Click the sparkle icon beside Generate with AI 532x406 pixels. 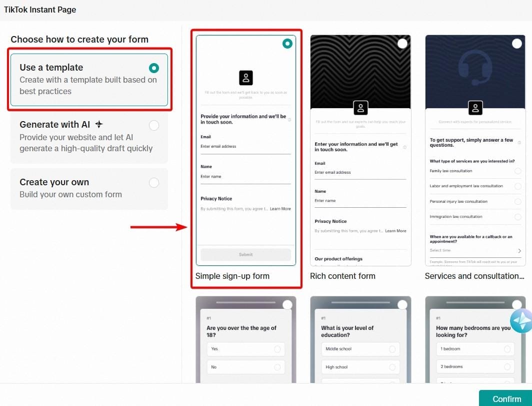tap(99, 125)
